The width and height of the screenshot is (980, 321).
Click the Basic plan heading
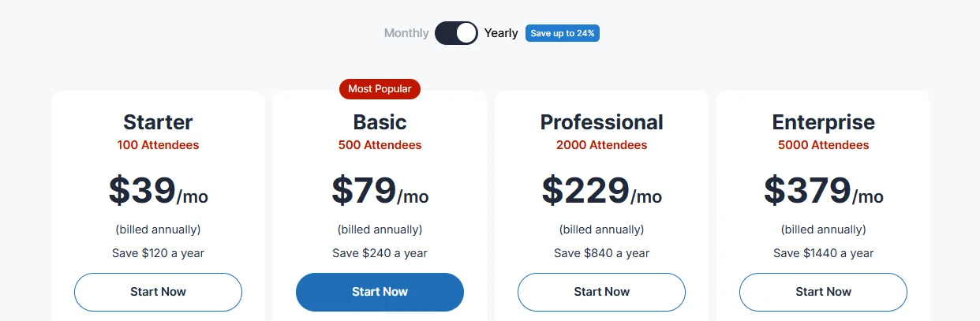click(380, 122)
